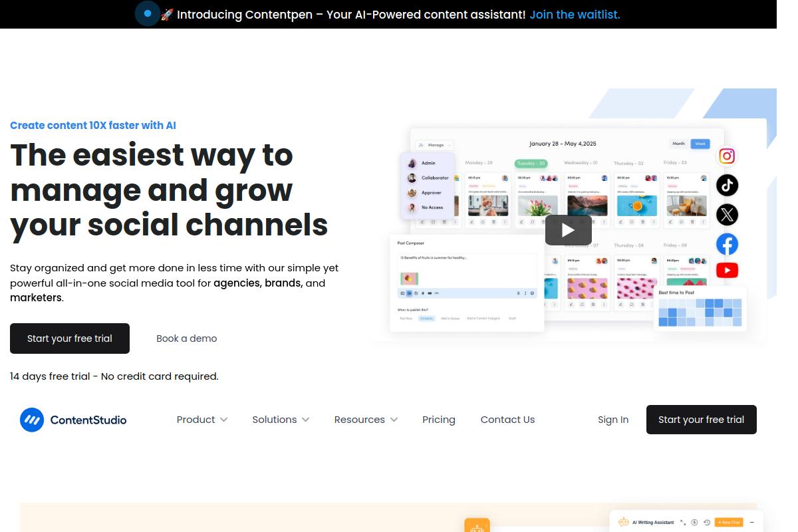
Task: Click Join the waitlist link
Action: [575, 14]
